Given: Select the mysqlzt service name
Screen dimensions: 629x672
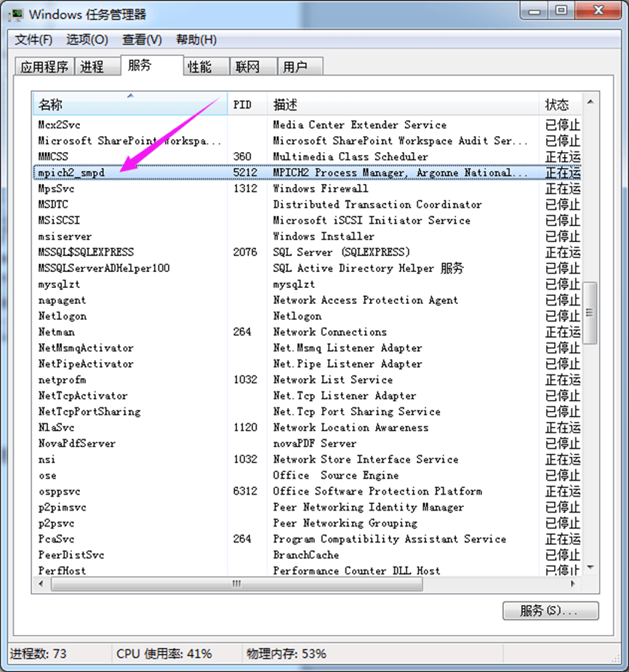Looking at the screenshot, I should pyautogui.click(x=59, y=284).
